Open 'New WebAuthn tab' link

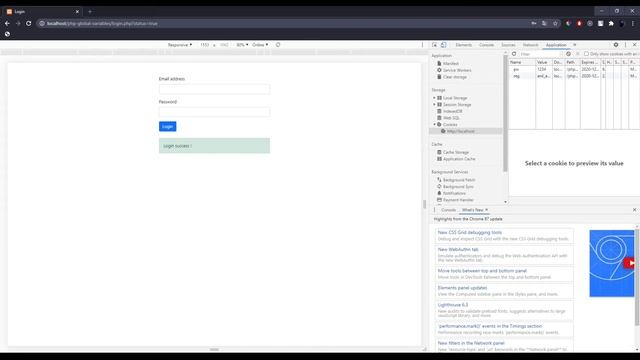458,249
